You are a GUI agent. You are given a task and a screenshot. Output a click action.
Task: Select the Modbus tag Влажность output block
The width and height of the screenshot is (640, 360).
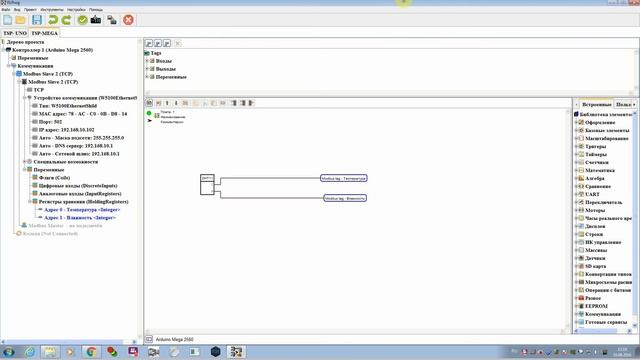(x=345, y=198)
